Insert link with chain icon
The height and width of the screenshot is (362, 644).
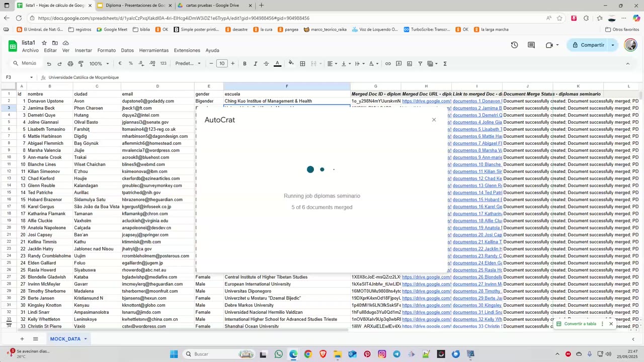click(x=388, y=64)
